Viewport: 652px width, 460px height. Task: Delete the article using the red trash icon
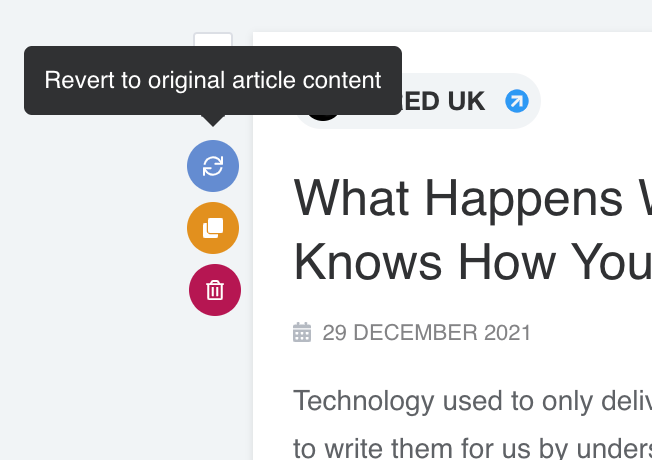pos(215,290)
